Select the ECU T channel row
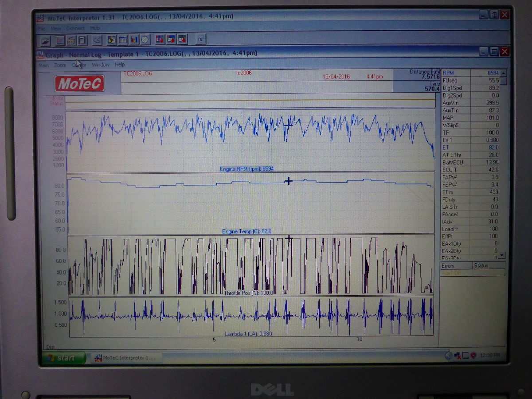 point(470,170)
